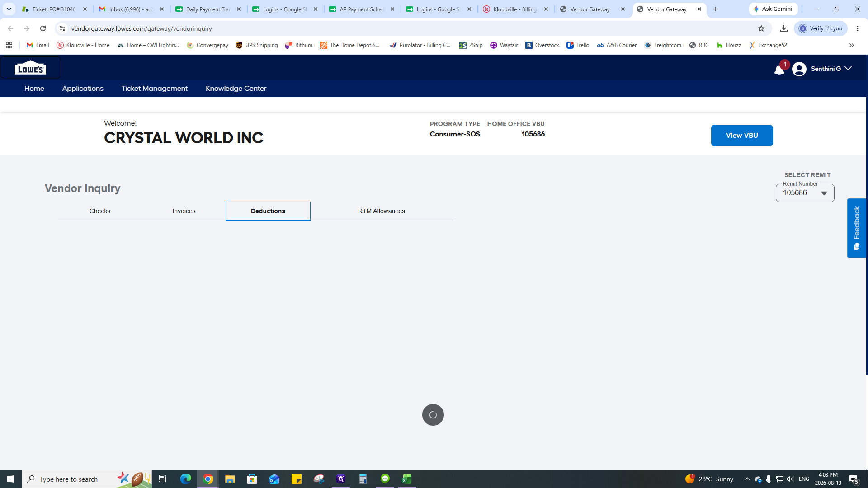Click the Lowe's logo
This screenshot has width=868, height=488.
30,68
